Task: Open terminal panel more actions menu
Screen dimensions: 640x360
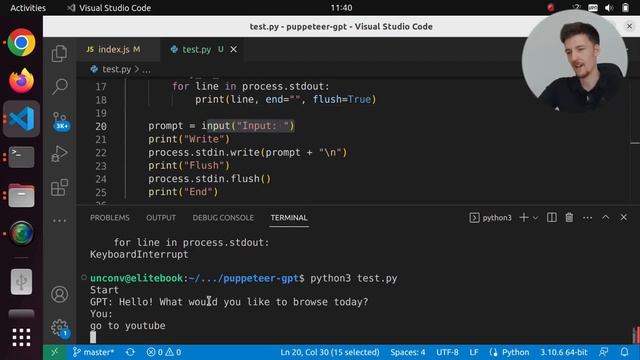Action: tap(587, 218)
